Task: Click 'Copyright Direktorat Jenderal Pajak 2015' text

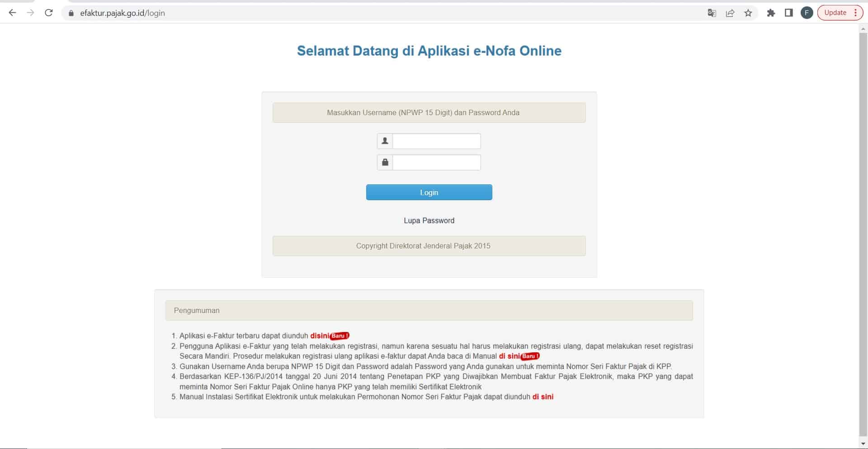Action: click(423, 246)
